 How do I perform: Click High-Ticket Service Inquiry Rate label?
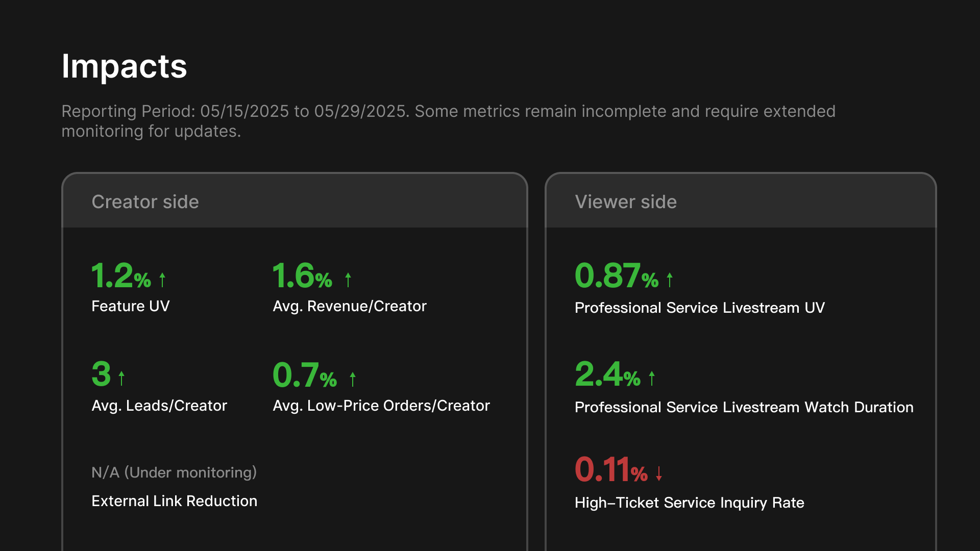[689, 503]
